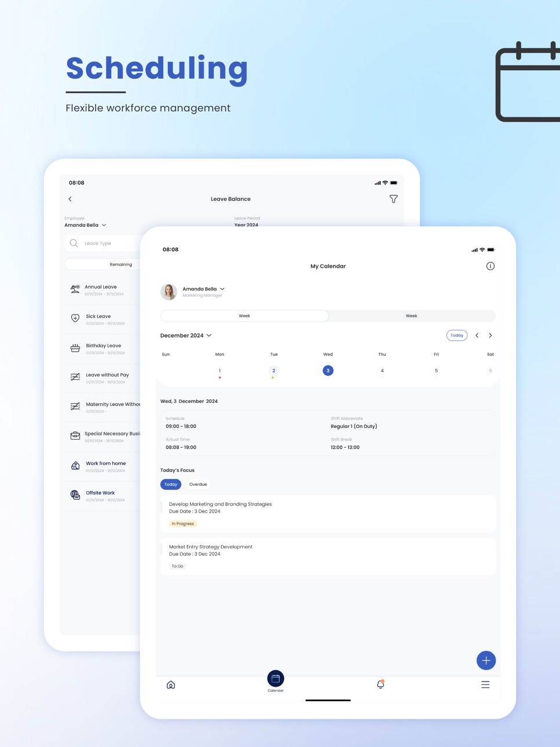This screenshot has height=747, width=560.
Task: Go to next week in calendar
Action: [x=491, y=335]
